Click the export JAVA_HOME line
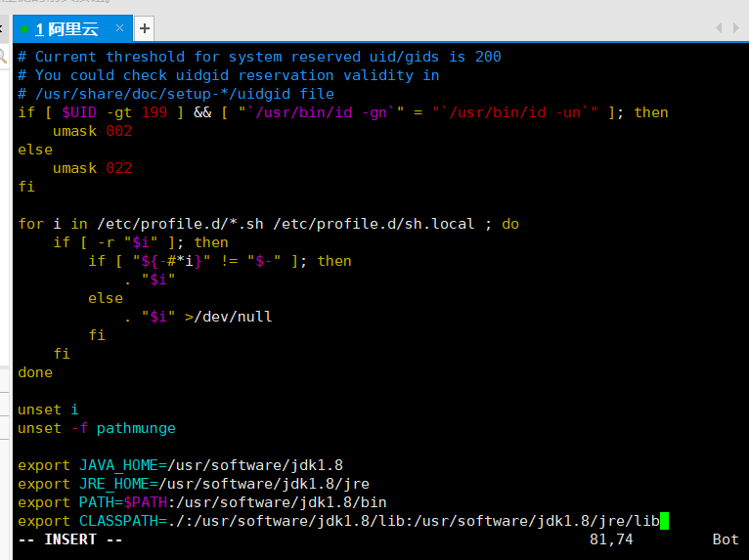749x560 pixels. pos(180,465)
